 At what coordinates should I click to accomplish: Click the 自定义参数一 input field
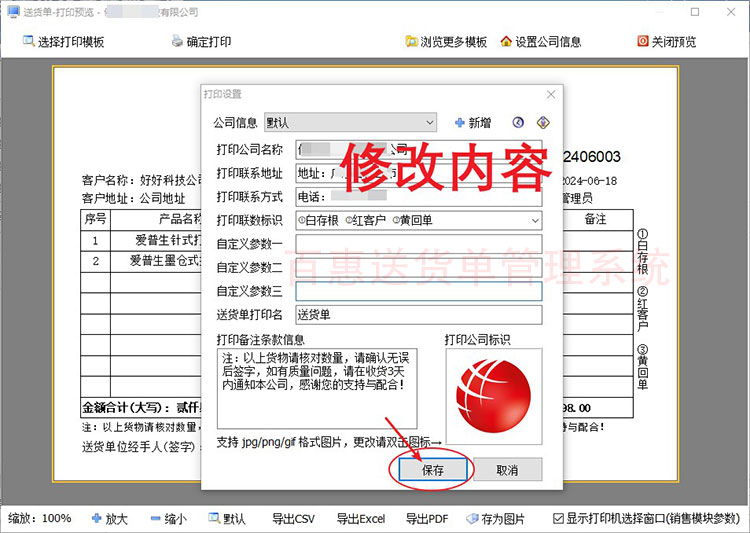click(x=419, y=244)
